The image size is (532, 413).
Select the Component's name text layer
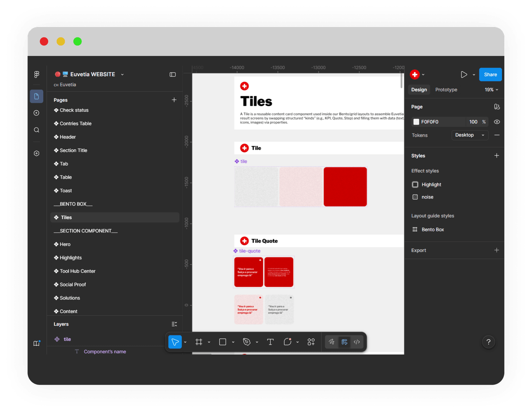coord(105,352)
